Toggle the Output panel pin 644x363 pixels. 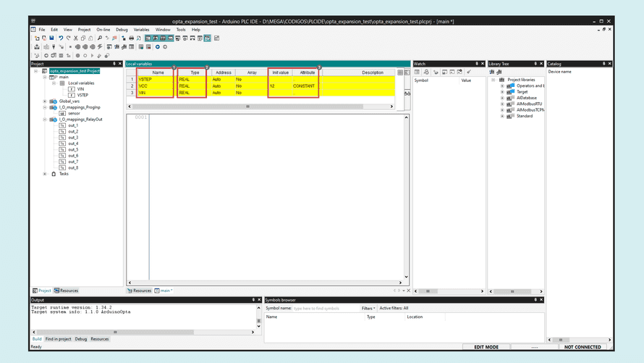point(253,300)
